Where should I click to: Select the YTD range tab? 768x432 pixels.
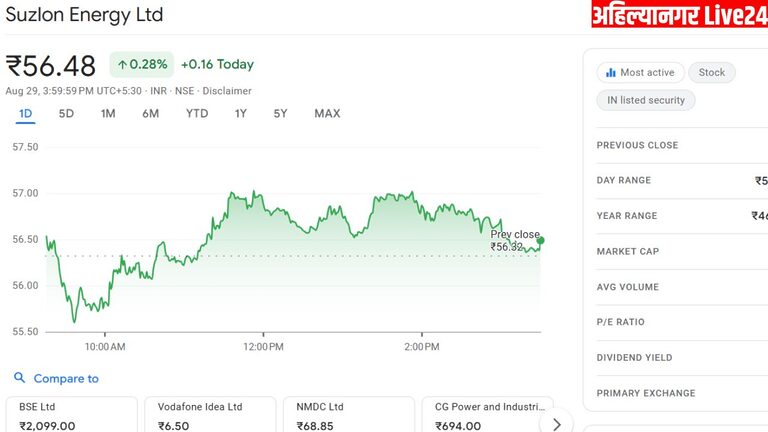click(x=197, y=113)
